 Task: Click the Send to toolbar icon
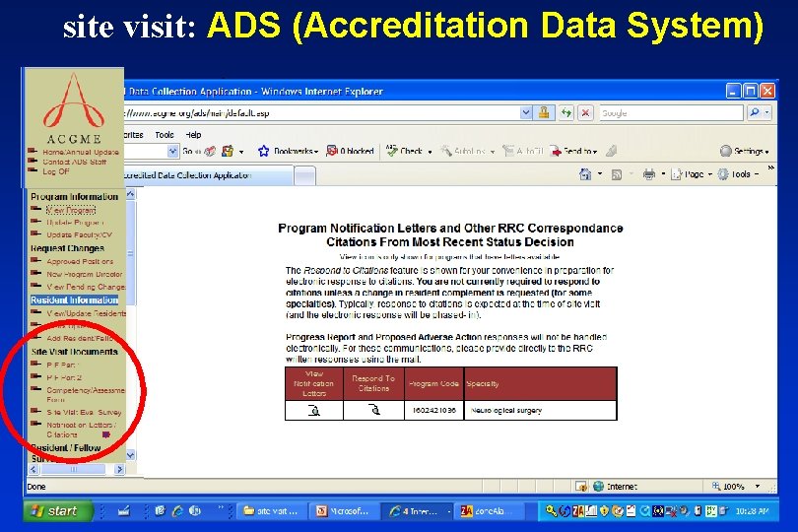(x=556, y=151)
